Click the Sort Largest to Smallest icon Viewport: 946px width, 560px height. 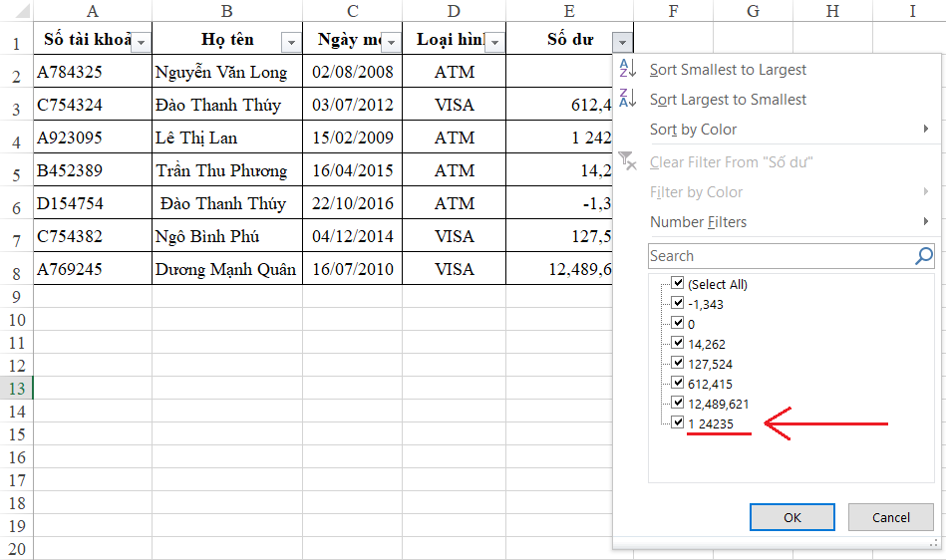627,100
